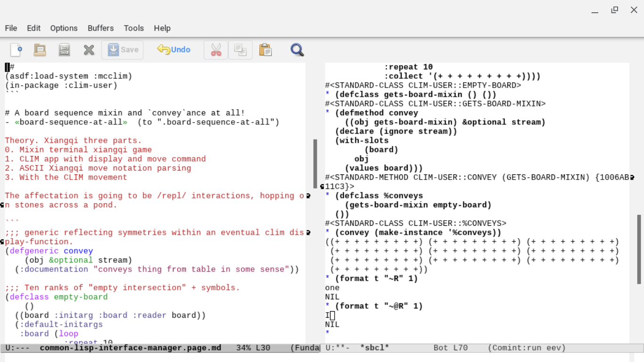Click the "Theory. Xiangqi three parts." line
The height and width of the screenshot is (362, 644).
point(73,140)
